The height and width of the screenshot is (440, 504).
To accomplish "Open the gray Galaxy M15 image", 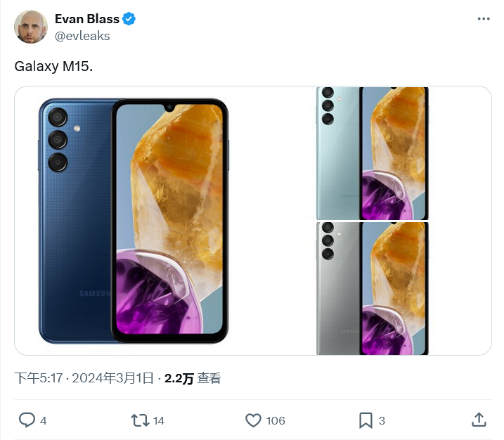I will point(372,288).
